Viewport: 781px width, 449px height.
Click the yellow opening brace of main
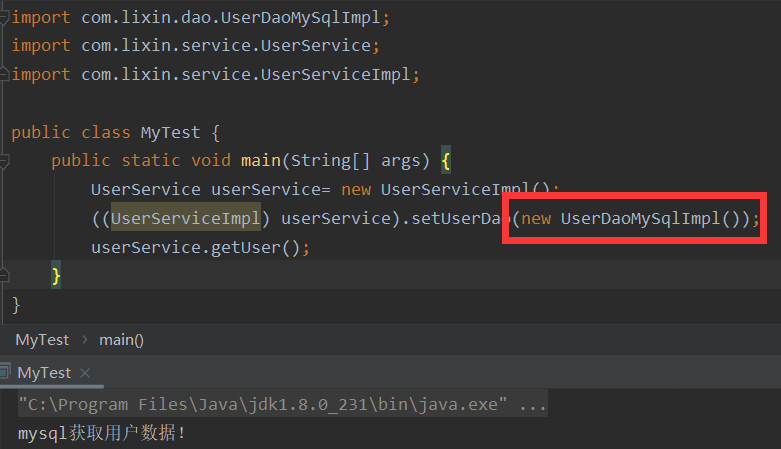click(446, 161)
